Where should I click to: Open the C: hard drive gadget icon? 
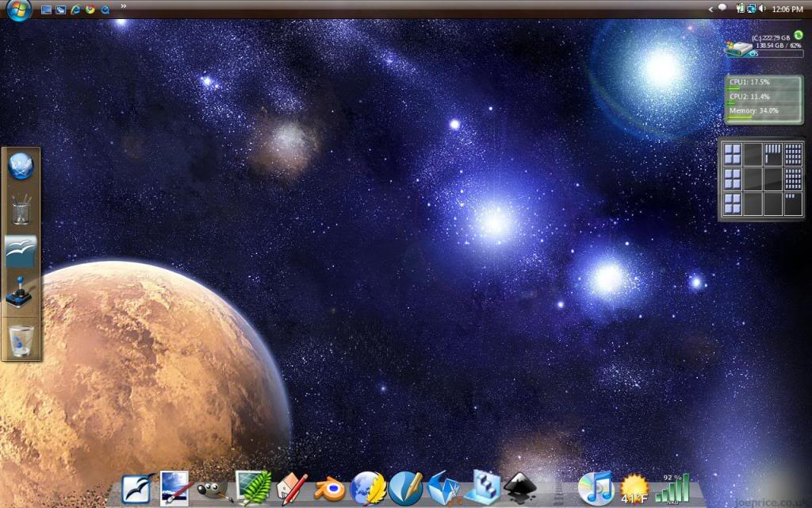tap(739, 48)
